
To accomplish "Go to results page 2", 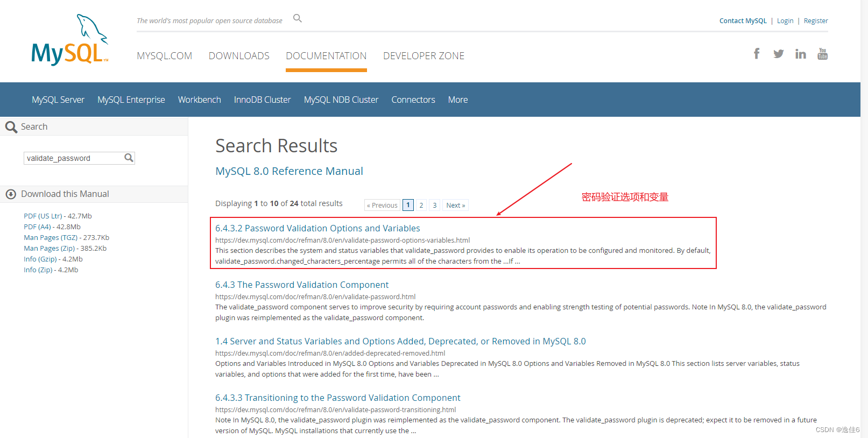I will pyautogui.click(x=421, y=205).
